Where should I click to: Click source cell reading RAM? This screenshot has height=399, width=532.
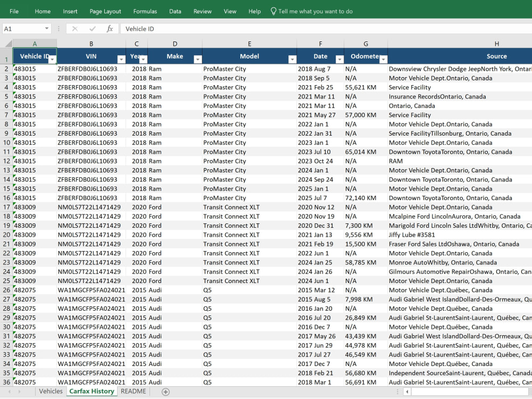(x=460, y=161)
